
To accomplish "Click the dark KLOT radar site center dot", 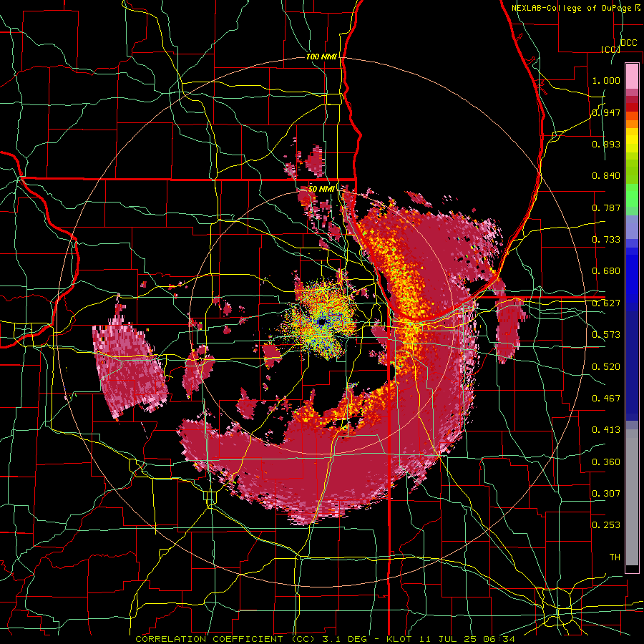I will tap(322, 323).
